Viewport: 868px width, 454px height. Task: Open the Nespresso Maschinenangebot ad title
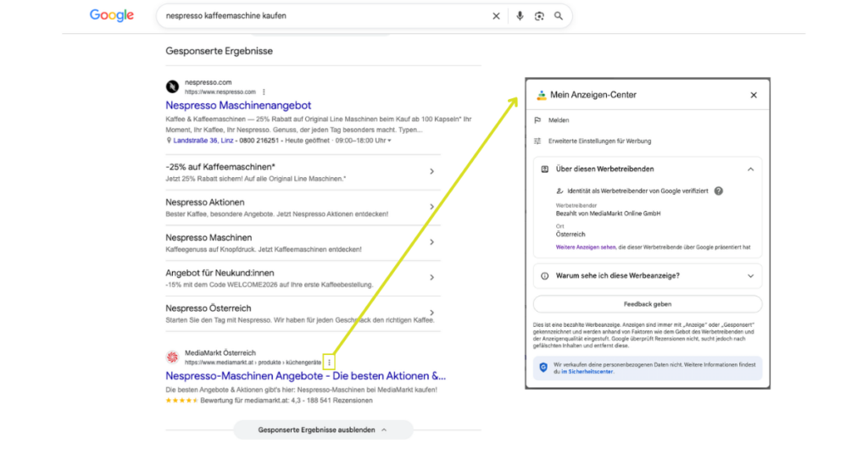click(238, 105)
